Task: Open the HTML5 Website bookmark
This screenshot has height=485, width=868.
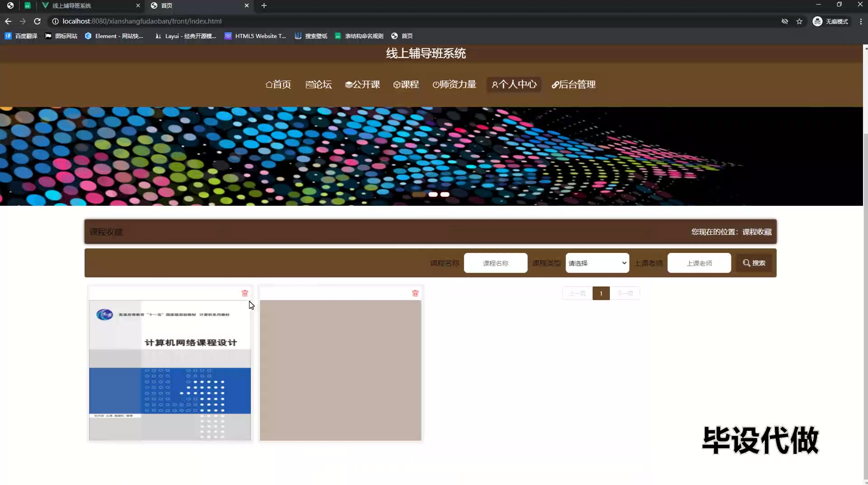Action: pos(255,36)
